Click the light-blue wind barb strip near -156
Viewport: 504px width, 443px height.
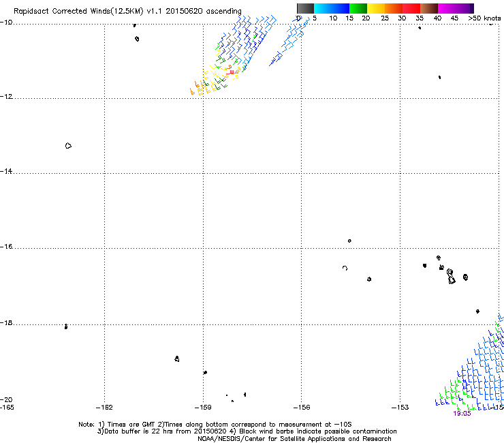[289, 40]
